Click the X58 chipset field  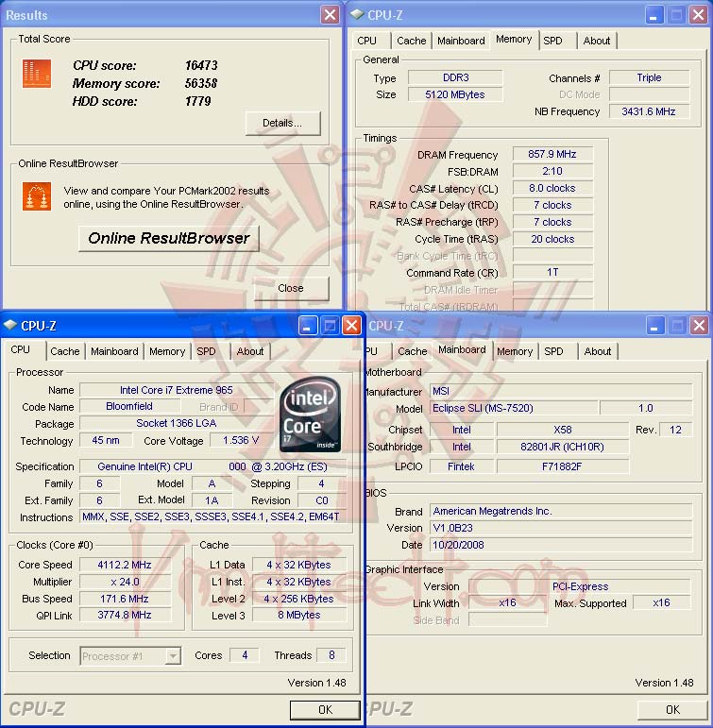(563, 430)
